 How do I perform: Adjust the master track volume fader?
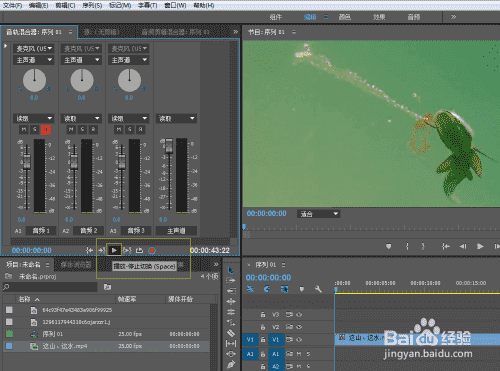coord(169,146)
